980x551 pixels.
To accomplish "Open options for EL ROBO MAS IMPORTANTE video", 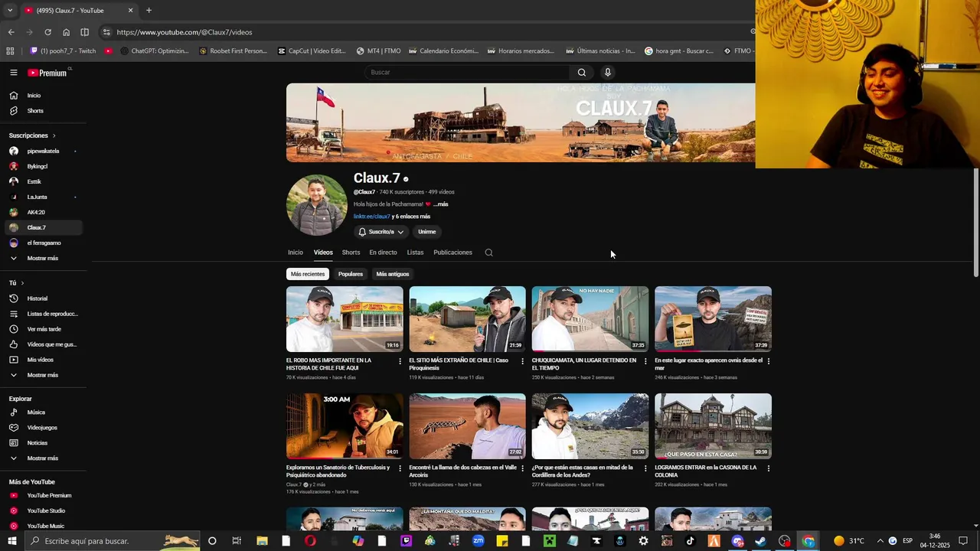I will pos(400,361).
